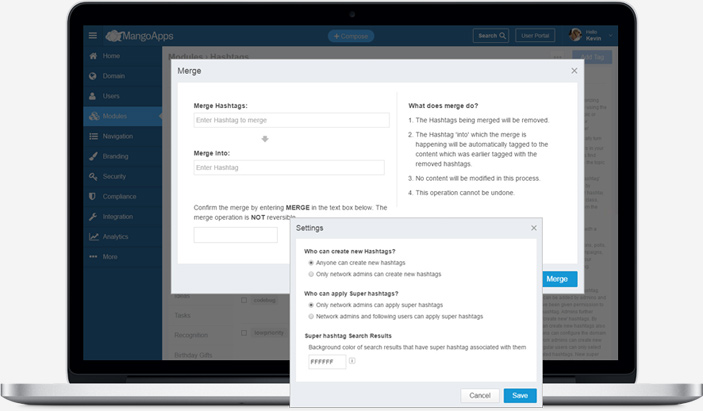Select Only network admins can apply super hashtags

(x=311, y=305)
